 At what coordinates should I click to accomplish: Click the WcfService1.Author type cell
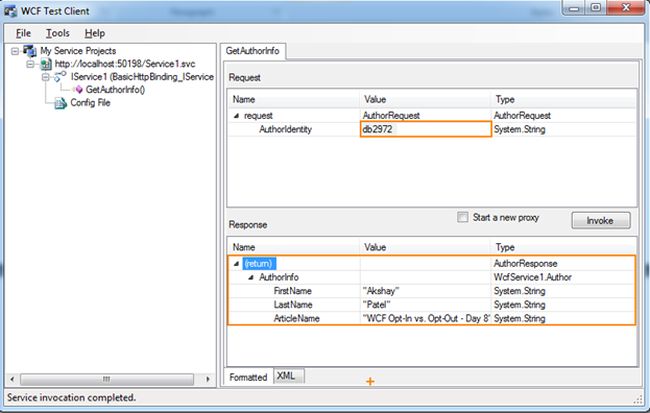pos(563,277)
